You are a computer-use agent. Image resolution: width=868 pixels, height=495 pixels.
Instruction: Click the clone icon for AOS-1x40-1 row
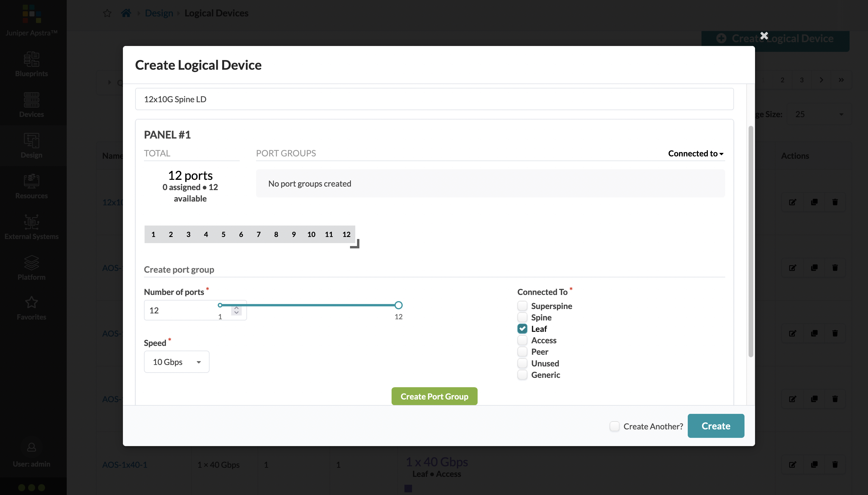tap(814, 465)
